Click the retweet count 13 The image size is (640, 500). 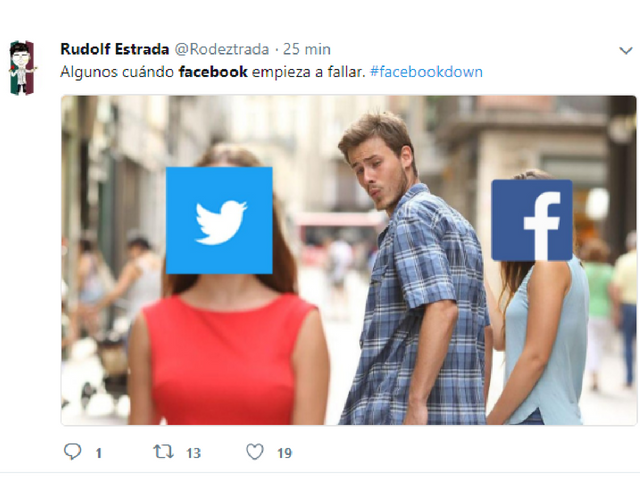coord(193,453)
